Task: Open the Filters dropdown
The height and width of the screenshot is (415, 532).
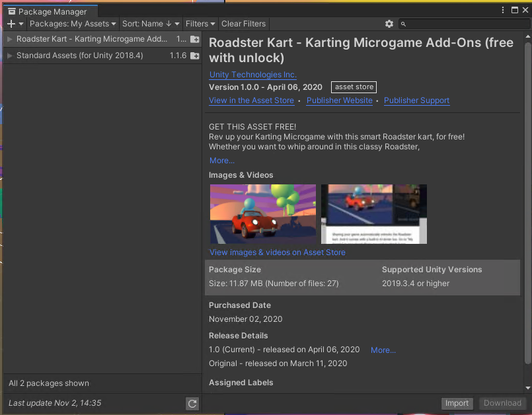Action: (x=200, y=24)
